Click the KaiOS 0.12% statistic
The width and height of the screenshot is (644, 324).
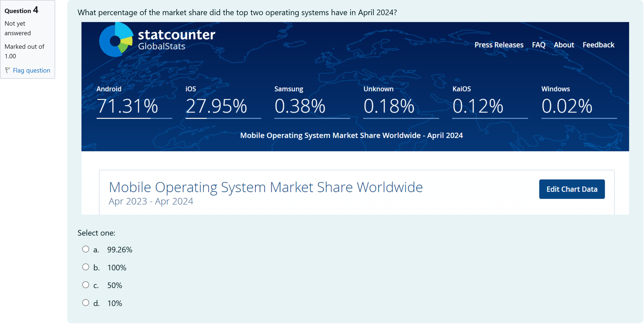[x=477, y=105]
